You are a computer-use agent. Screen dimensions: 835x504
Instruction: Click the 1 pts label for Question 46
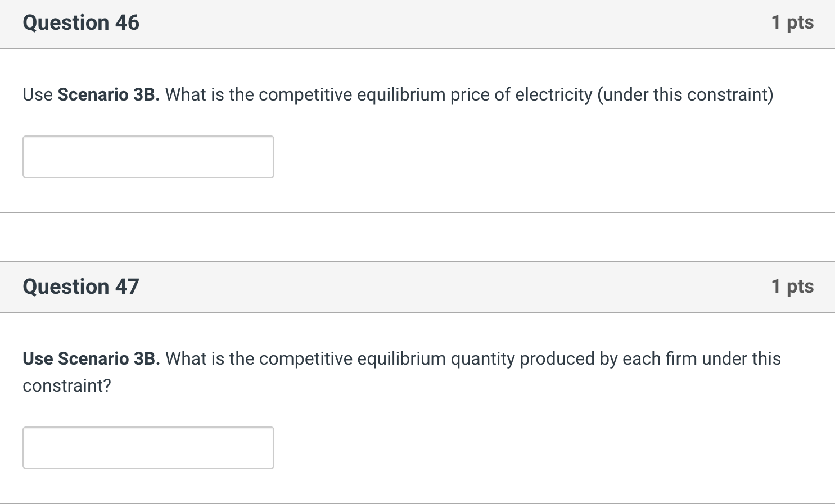click(x=793, y=22)
